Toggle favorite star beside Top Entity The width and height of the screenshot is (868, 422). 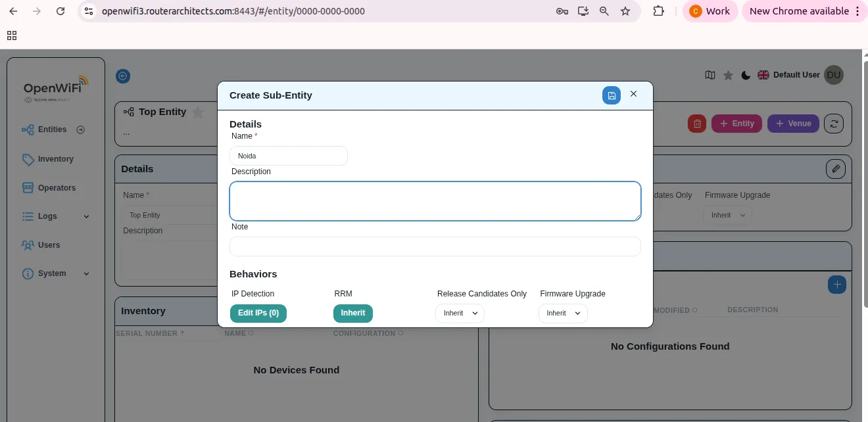click(x=198, y=112)
